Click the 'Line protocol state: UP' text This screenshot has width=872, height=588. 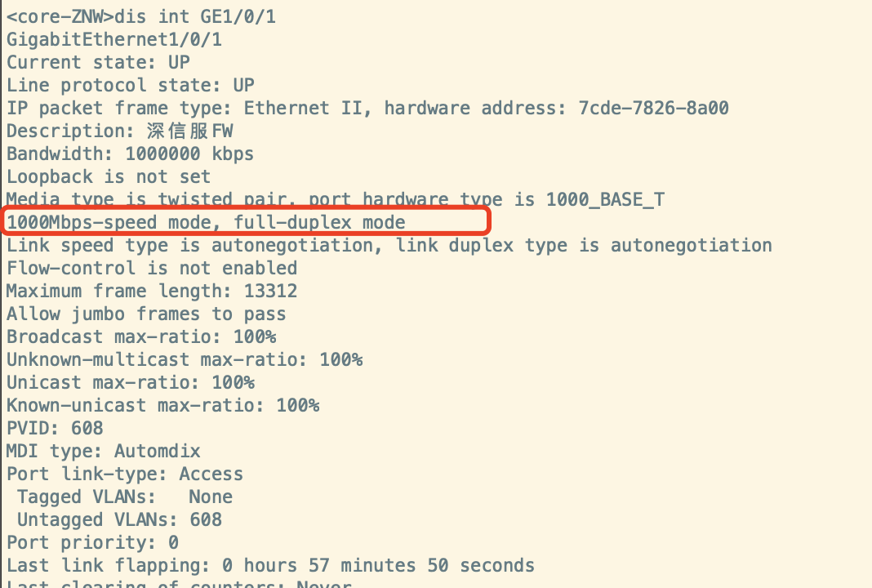coord(131,85)
